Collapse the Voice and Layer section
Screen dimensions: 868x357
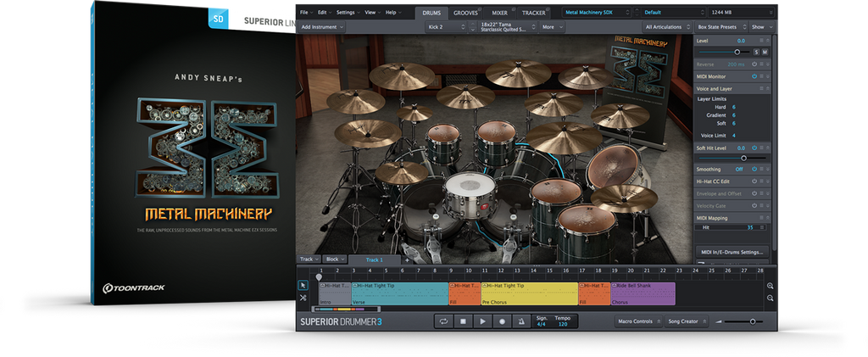(x=767, y=88)
